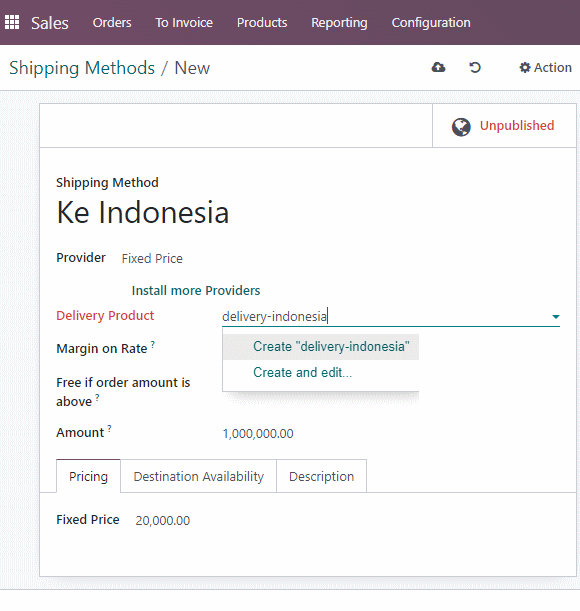Image resolution: width=580 pixels, height=611 pixels.
Task: Switch to the Destination Availability tab
Action: [198, 476]
